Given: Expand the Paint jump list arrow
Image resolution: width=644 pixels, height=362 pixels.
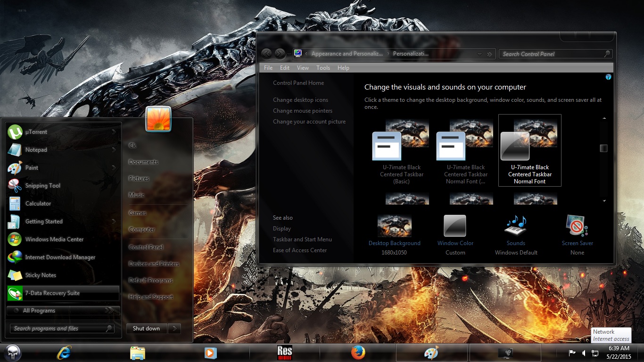Looking at the screenshot, I should click(x=114, y=168).
